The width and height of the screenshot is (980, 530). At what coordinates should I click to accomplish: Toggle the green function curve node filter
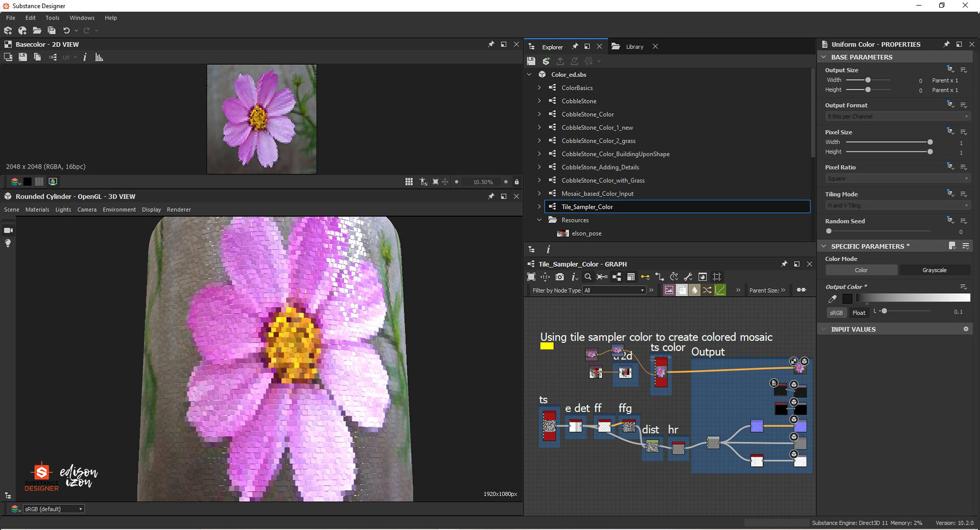pyautogui.click(x=720, y=290)
